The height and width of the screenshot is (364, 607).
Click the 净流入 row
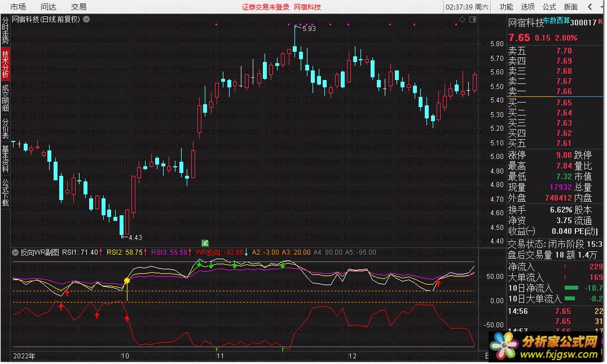click(555, 267)
